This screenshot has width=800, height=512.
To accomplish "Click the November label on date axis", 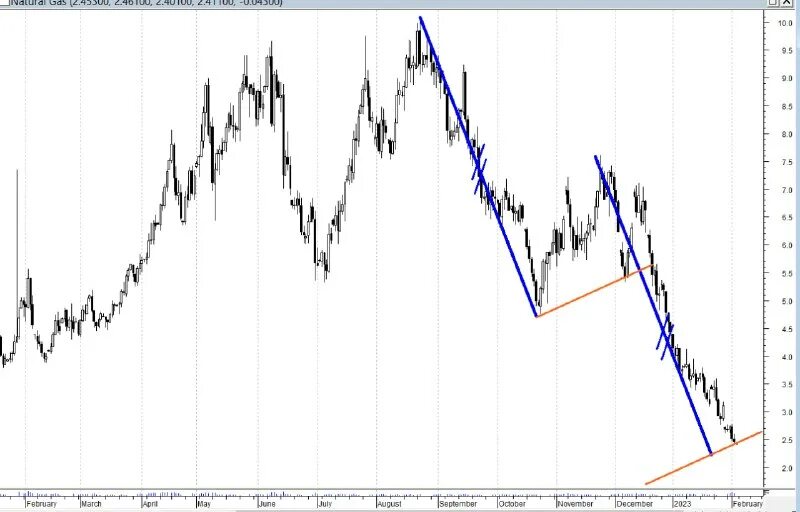I will 576,504.
